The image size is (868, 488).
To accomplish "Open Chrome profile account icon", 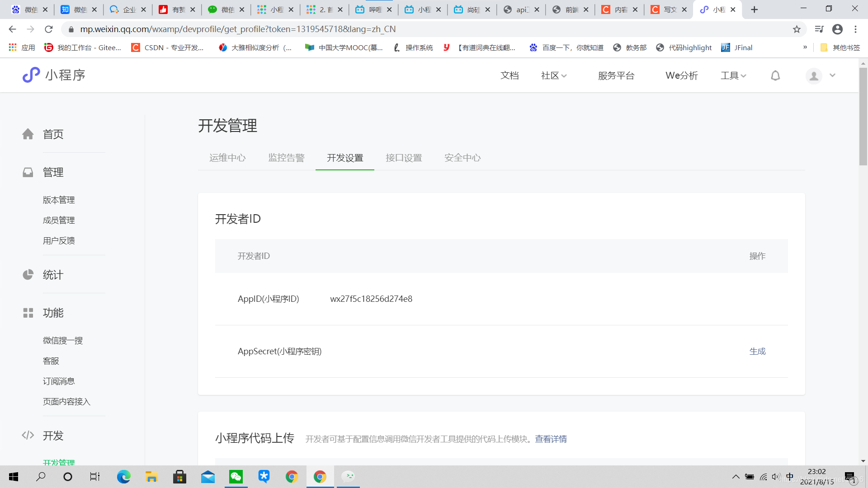I will 837,29.
